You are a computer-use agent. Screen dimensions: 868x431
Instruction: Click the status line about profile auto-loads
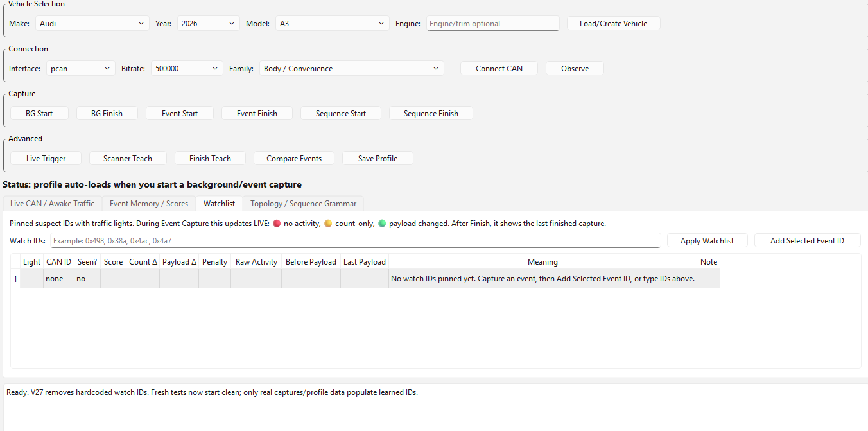(152, 184)
